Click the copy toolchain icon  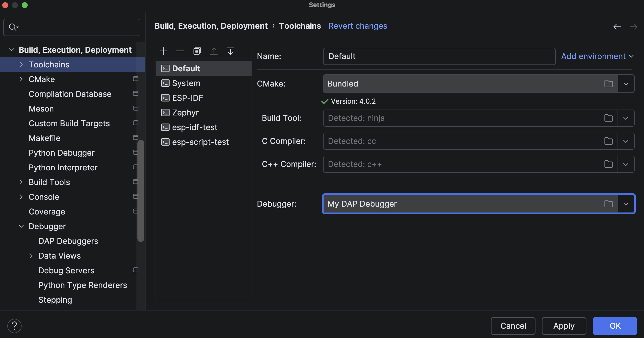[197, 51]
